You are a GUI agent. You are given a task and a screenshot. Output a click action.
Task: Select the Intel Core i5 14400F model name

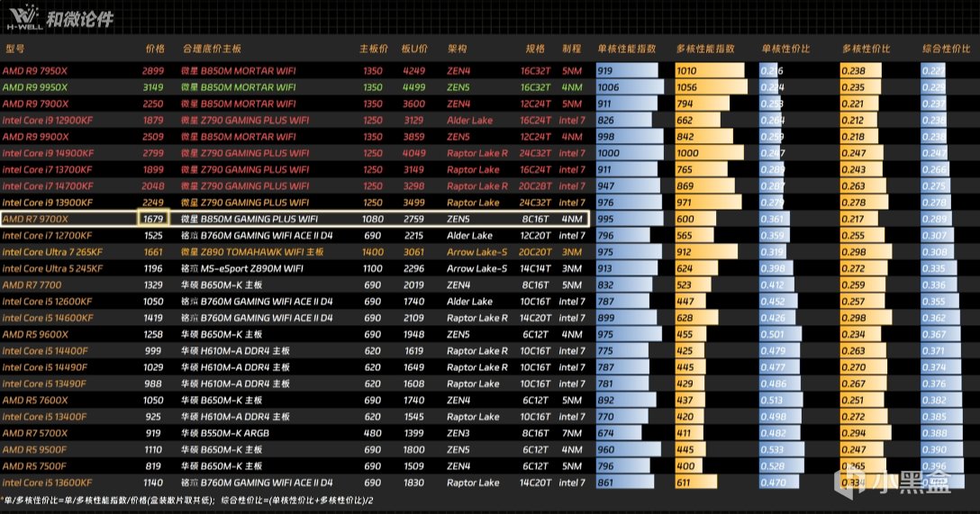46,351
